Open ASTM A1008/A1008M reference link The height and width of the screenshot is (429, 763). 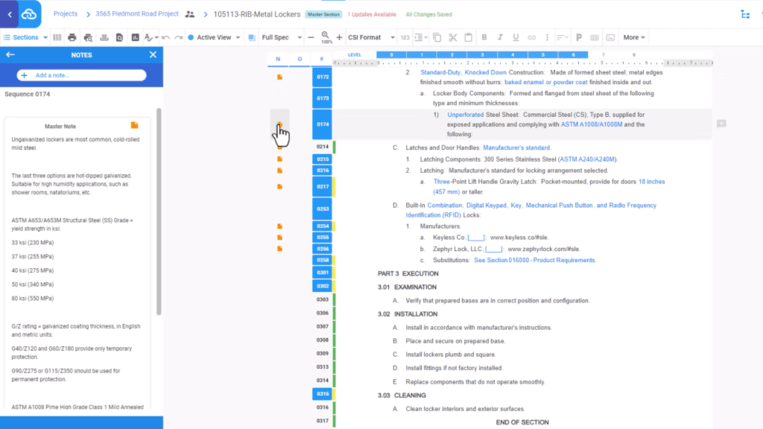pyautogui.click(x=591, y=125)
